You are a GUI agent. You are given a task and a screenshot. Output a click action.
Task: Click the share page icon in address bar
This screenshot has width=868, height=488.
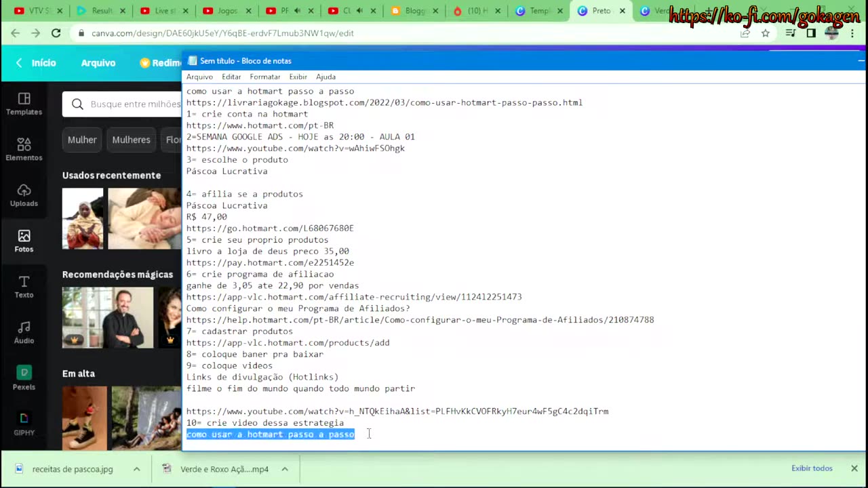pos(745,33)
